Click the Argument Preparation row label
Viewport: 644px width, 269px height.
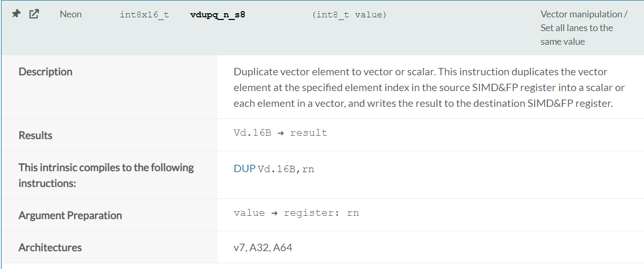point(70,215)
